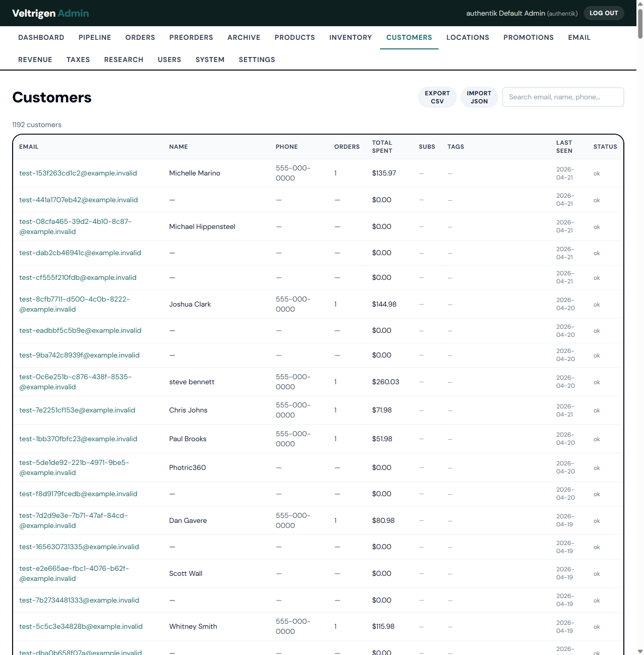Go to the System tab
Screen dimensions: 644x655
[210, 59]
